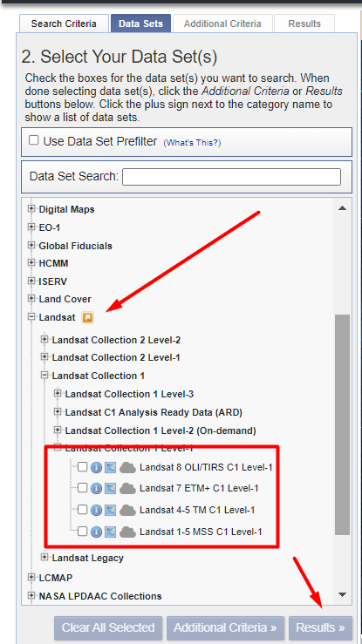
Task: Click the Land Cover label
Action: pyautogui.click(x=65, y=299)
